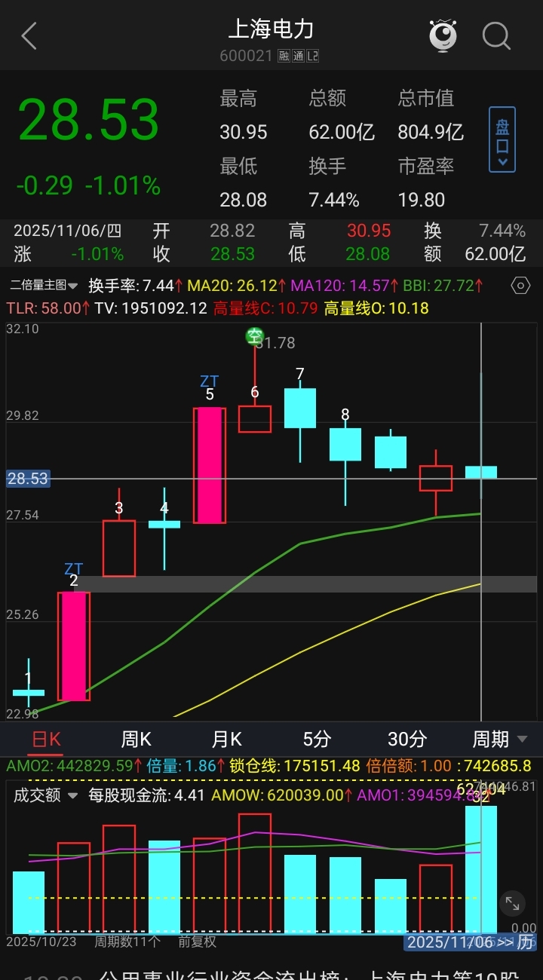The image size is (543, 980).
Task: Tap 高量线O: 10.18 indicator value
Action: tap(376, 308)
